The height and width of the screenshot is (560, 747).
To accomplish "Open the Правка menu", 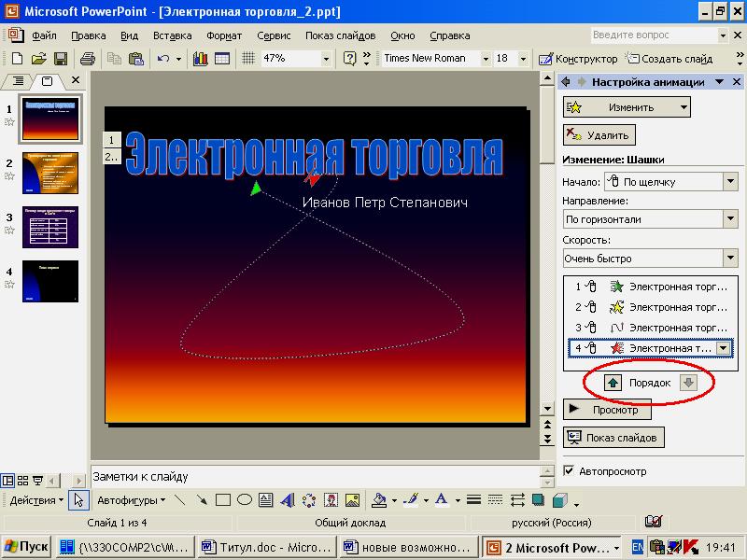I will (88, 35).
